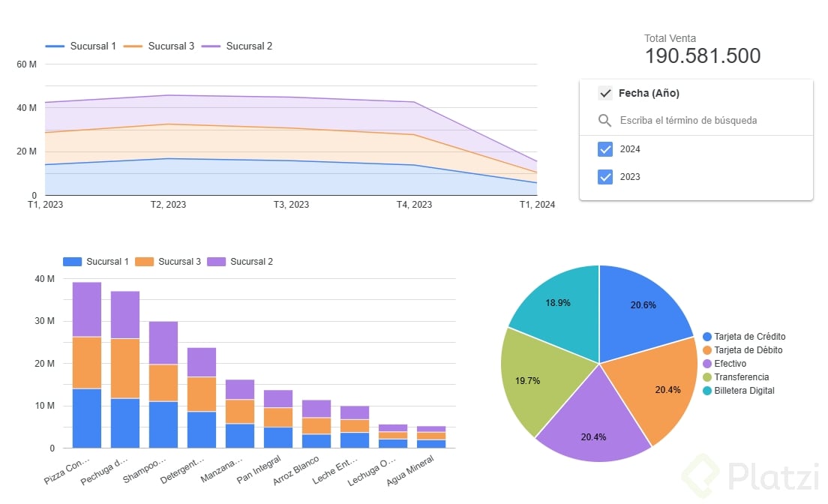Click Sucursal 2 in line chart legend
Screen dimensions: 828x504
point(237,46)
